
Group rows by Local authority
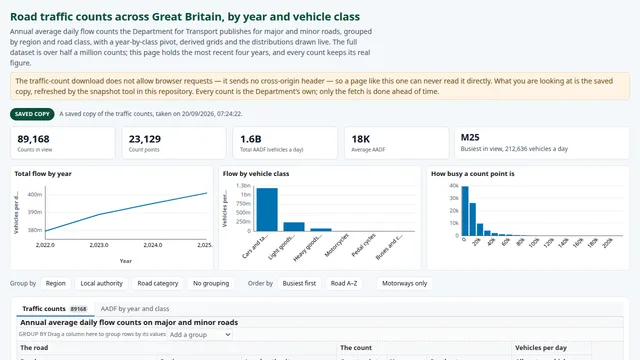[101, 283]
